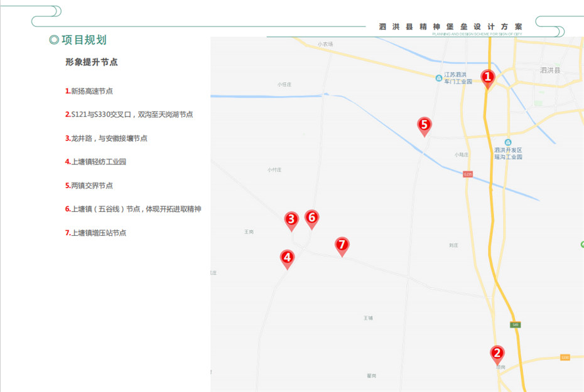Click 江苏泗洪车门工业园 industrial park icon
Viewport: 584px width, 392px height.
439,78
